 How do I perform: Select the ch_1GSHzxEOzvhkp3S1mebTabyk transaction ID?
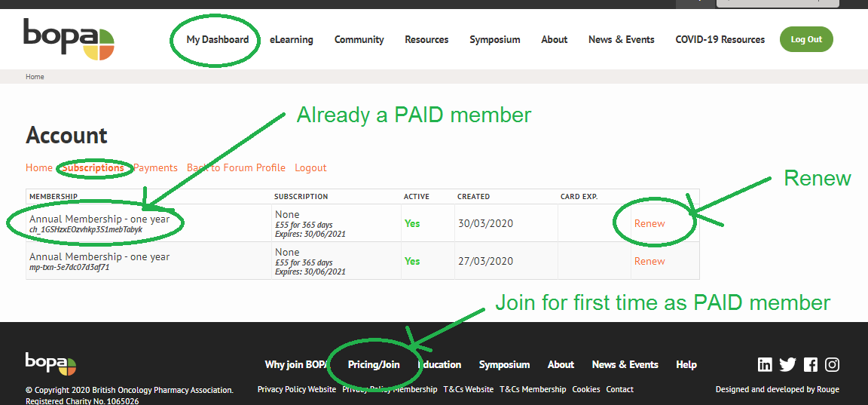[86, 229]
